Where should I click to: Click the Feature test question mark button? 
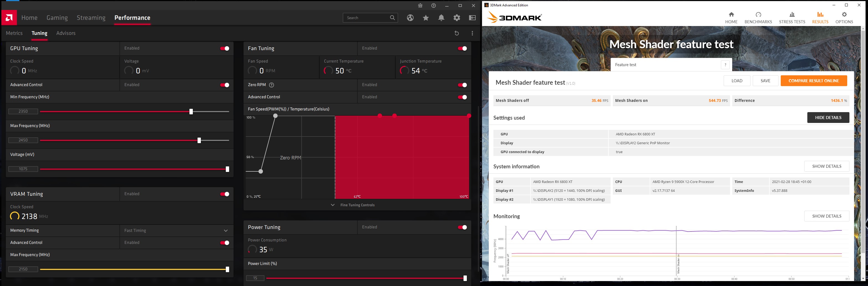click(725, 65)
